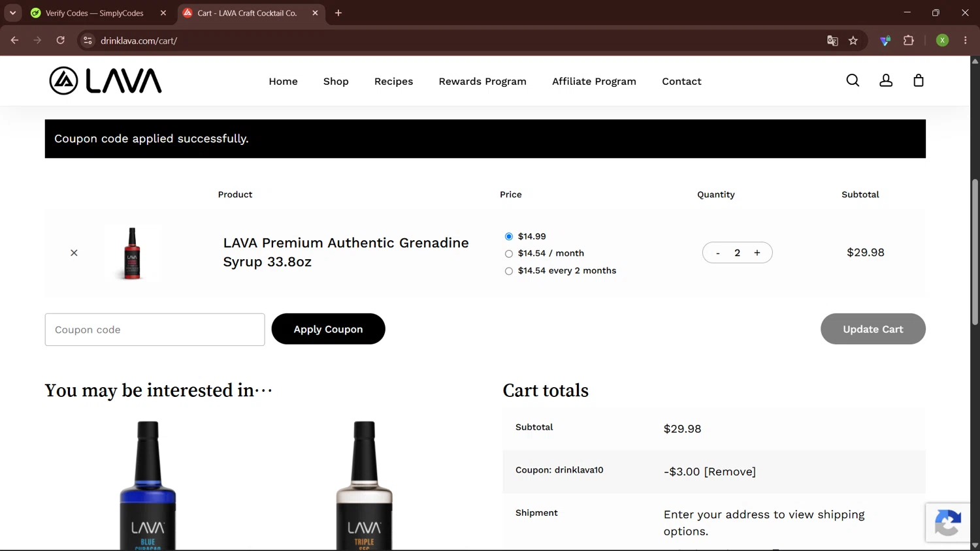Switch to the Cart LAVA Craft Cocktail tab
Image resolution: width=980 pixels, height=551 pixels.
pos(250,13)
